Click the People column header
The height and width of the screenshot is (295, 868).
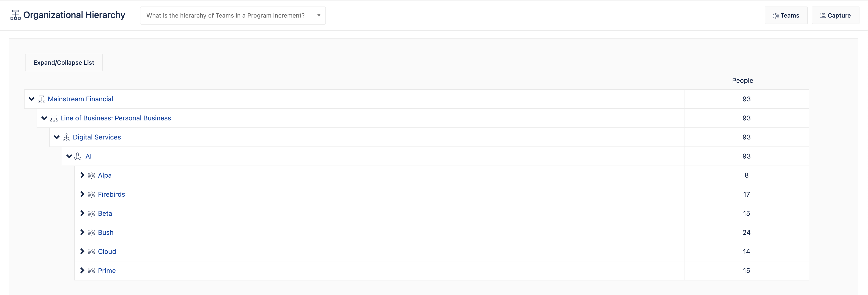tap(742, 81)
